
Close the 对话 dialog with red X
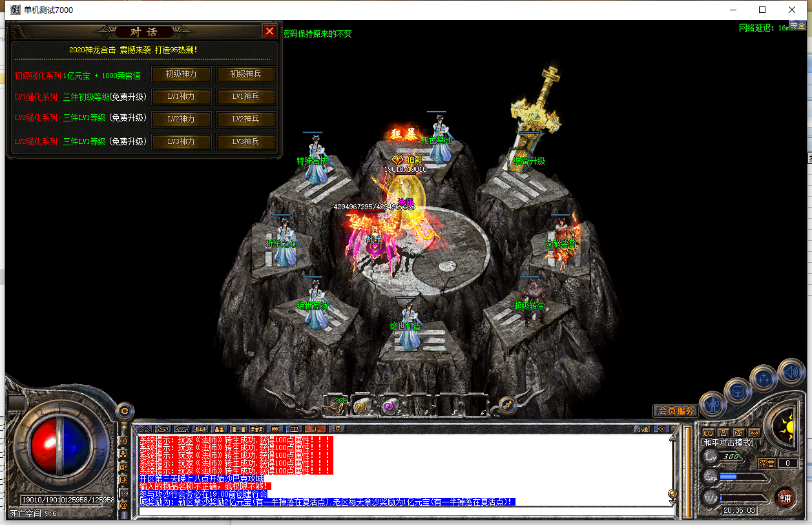[270, 31]
